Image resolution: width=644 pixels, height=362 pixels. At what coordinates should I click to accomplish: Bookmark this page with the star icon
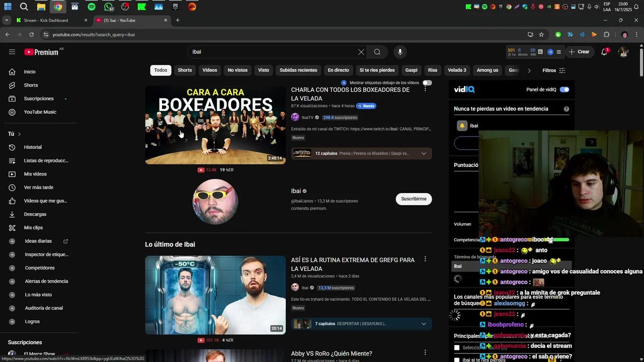(x=541, y=35)
